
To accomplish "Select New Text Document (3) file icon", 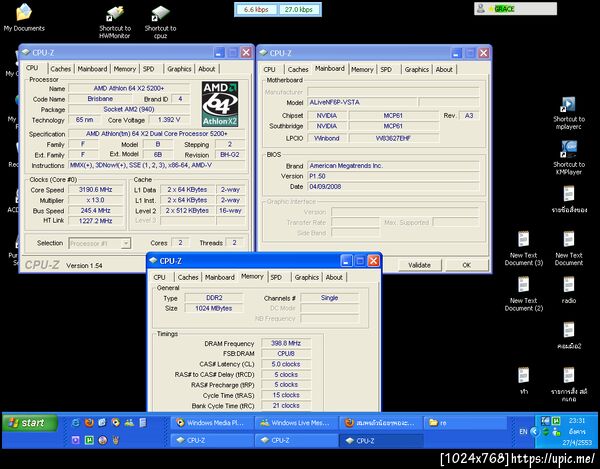I will [523, 248].
